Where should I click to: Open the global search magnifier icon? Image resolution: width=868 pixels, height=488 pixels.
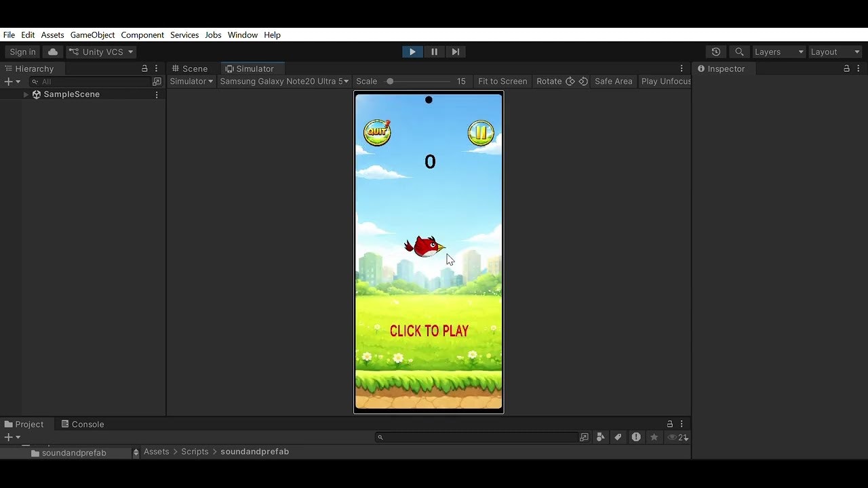point(739,52)
